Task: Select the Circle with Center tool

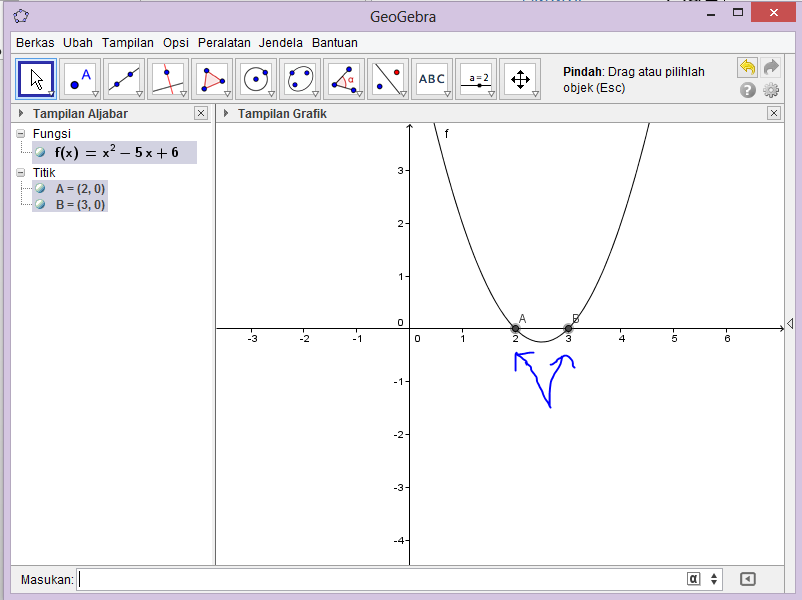Action: 256,79
